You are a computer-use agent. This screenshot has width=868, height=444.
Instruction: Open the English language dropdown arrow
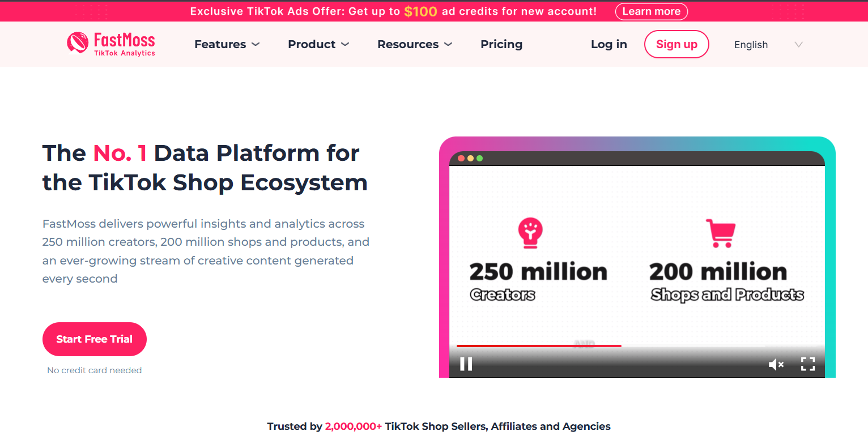coord(799,44)
